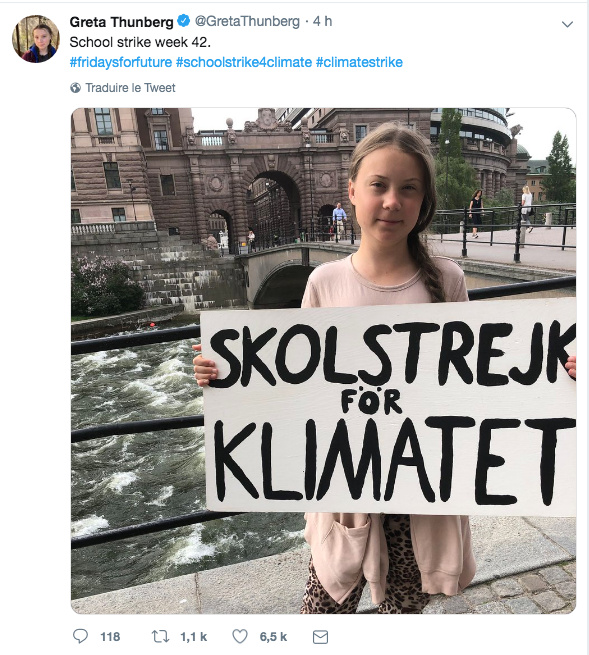The width and height of the screenshot is (589, 655).
Task: View the 6,5 k likes count
Action: [x=273, y=637]
